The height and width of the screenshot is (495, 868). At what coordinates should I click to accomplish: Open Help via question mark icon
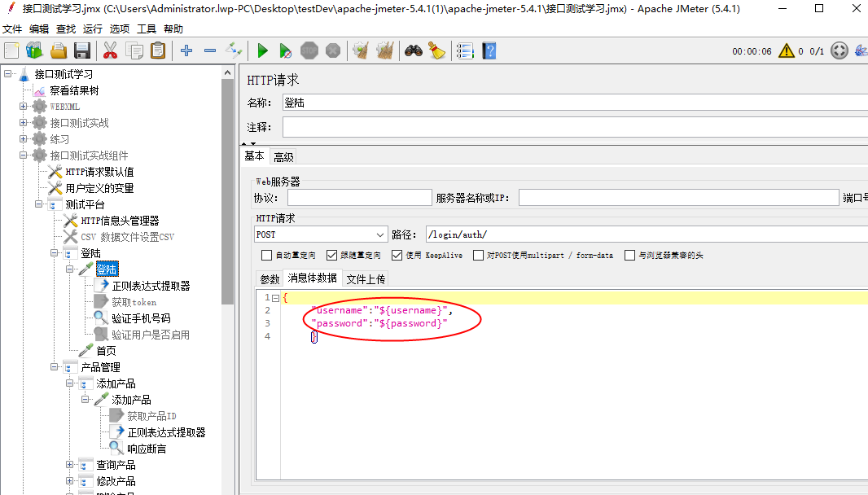pos(489,51)
